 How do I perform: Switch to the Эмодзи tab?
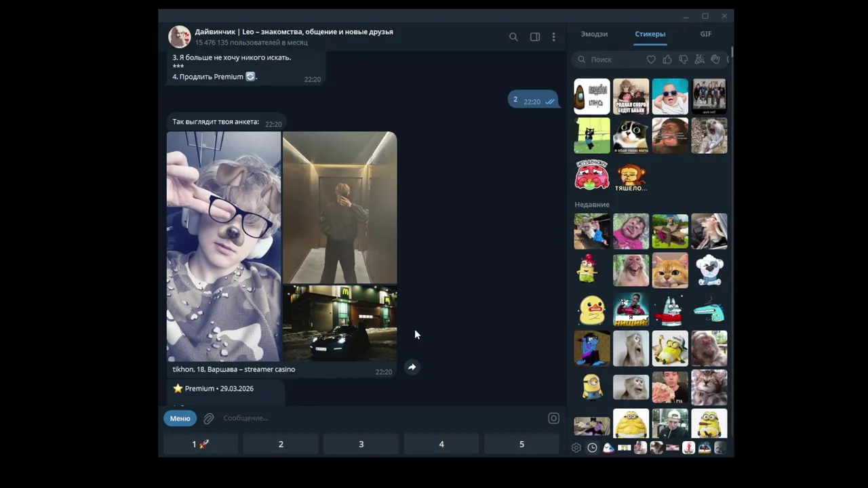(x=594, y=34)
